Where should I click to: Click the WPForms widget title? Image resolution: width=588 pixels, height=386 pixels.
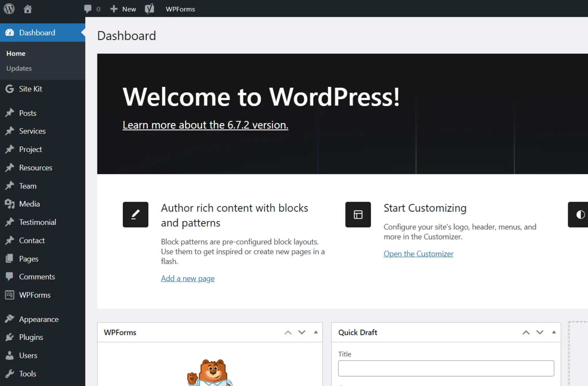click(x=120, y=332)
